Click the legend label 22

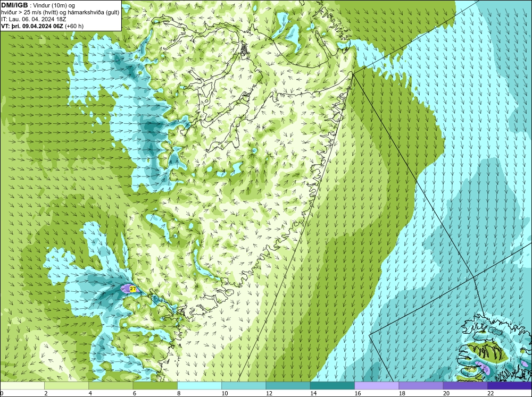tap(491, 393)
